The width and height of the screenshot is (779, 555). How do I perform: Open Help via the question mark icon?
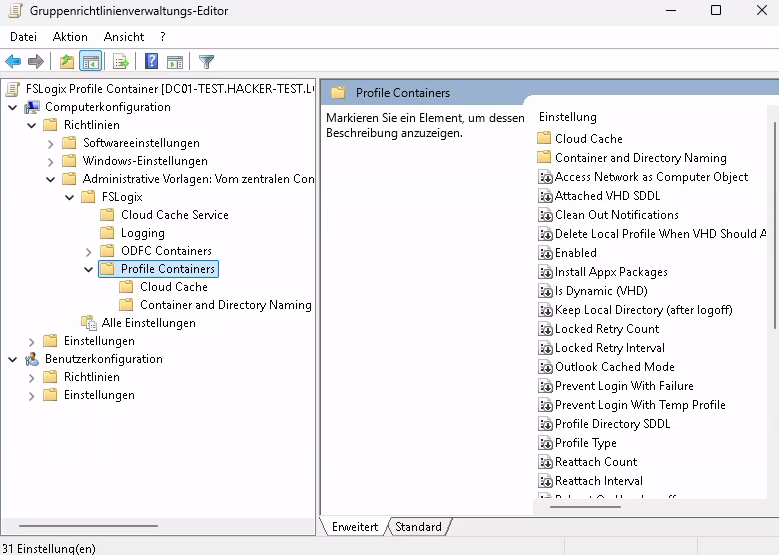[151, 62]
